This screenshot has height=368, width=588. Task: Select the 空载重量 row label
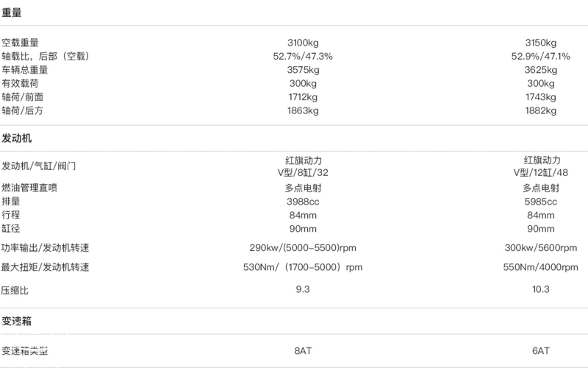21,43
